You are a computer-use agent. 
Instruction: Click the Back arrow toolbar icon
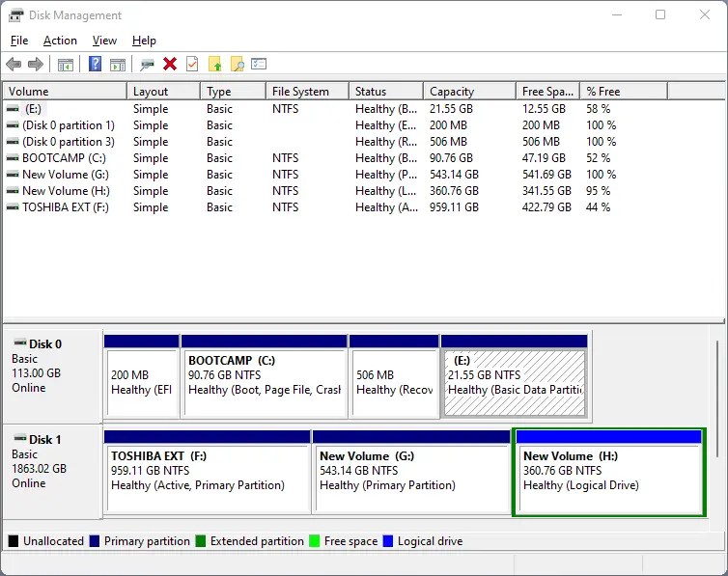pyautogui.click(x=14, y=64)
